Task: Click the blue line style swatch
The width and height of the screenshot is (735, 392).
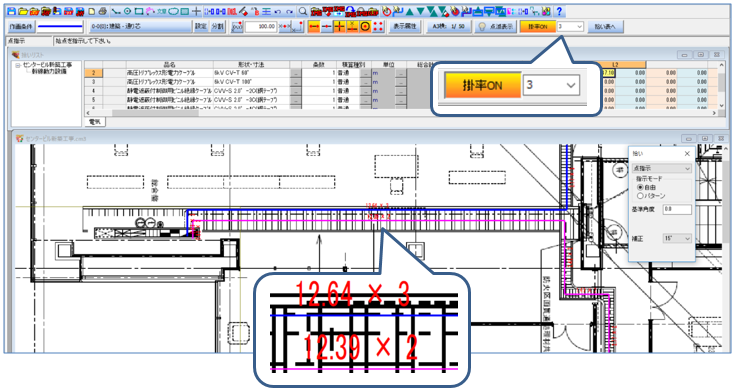Action: [x=60, y=27]
